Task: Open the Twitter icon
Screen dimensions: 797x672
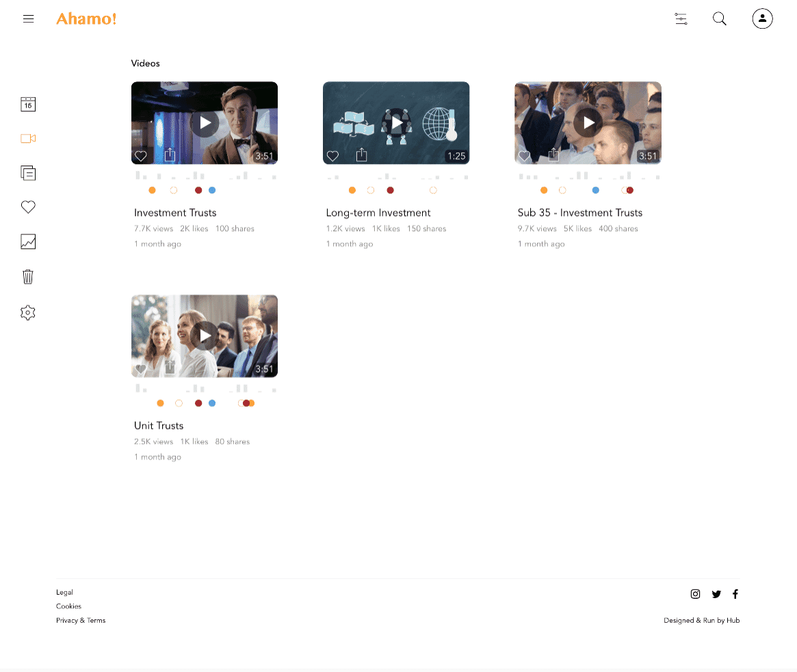Action: [x=716, y=594]
